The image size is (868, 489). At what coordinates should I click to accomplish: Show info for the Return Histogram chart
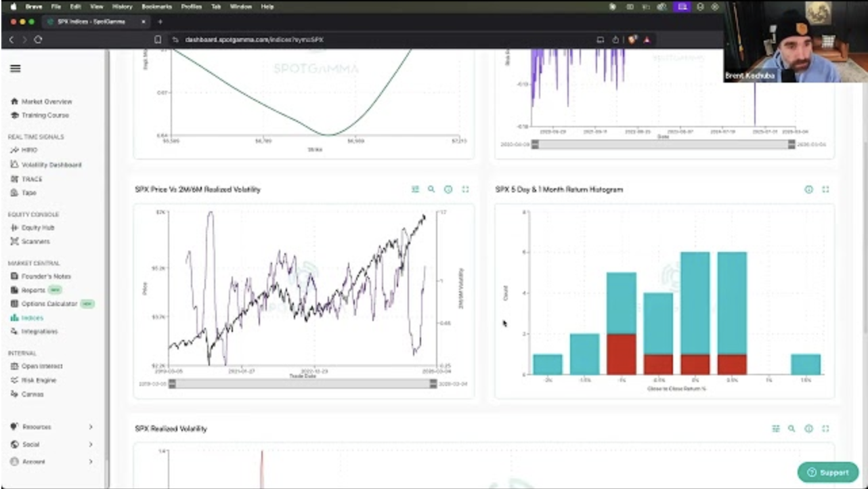[x=808, y=190]
